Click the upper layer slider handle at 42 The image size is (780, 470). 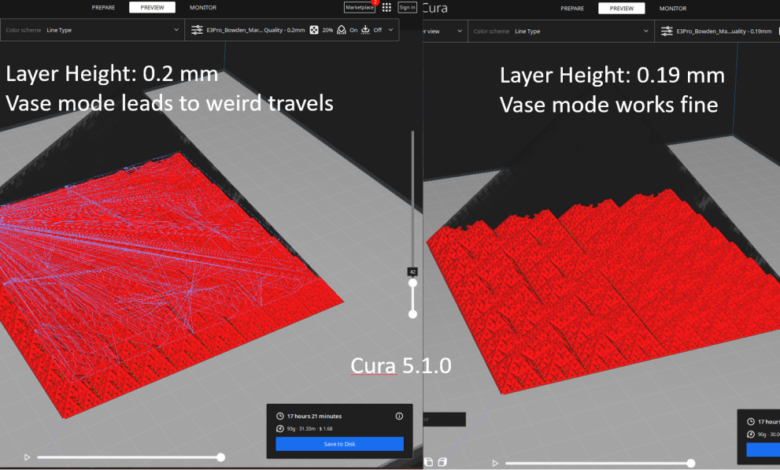(412, 283)
